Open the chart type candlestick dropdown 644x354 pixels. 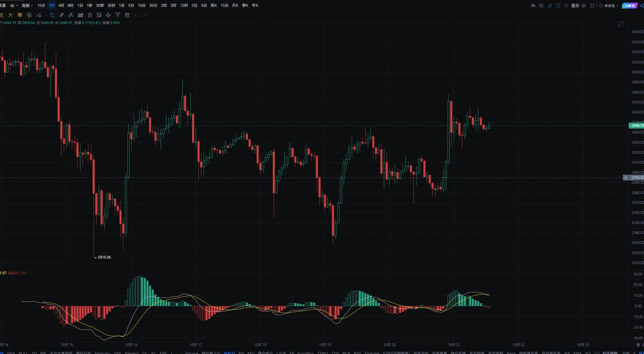(14, 6)
